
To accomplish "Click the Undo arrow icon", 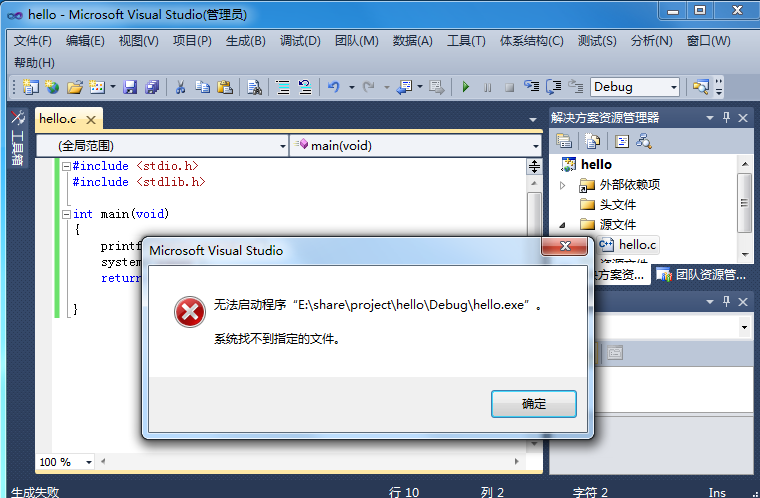I will coord(333,87).
